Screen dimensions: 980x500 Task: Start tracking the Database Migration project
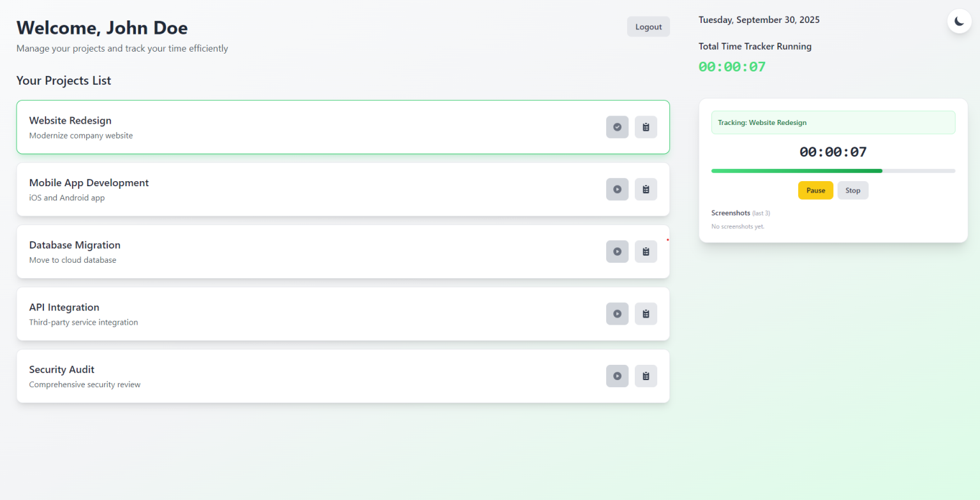[617, 251]
